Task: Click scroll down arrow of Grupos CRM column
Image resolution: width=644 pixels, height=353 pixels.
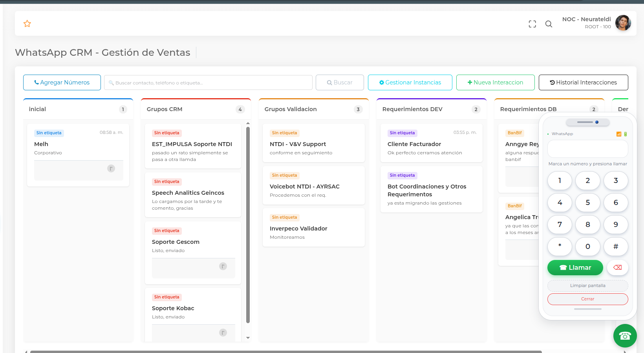Action: coord(248,338)
